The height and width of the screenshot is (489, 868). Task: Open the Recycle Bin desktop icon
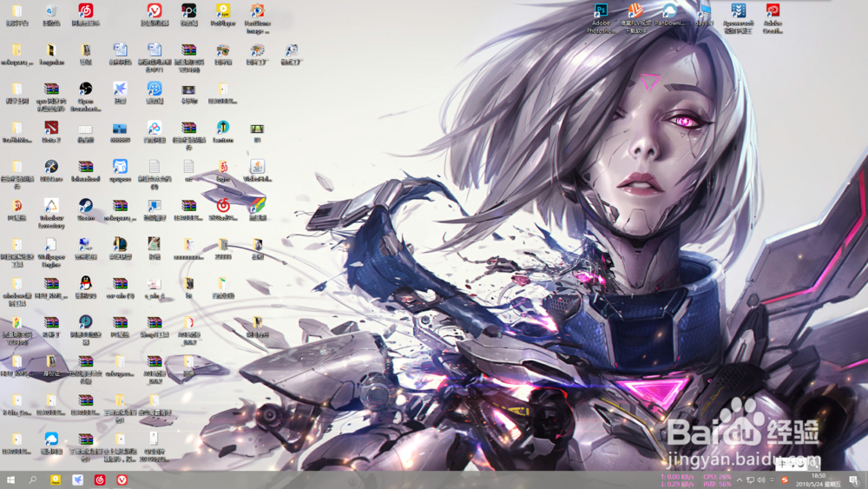pos(51,15)
